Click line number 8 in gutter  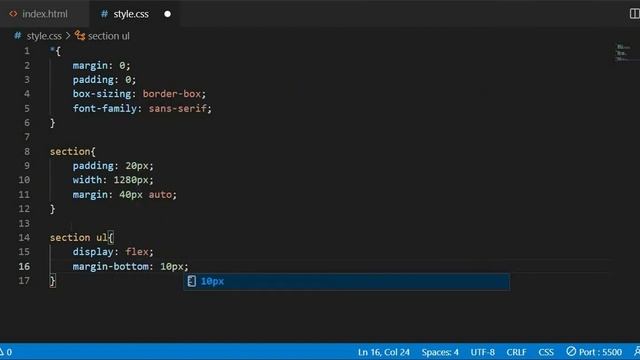pos(27,151)
